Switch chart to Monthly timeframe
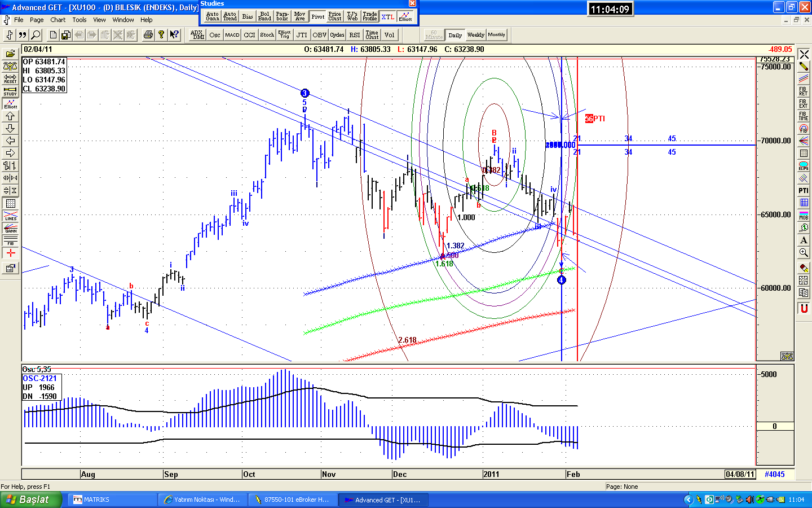812x508 pixels. 496,35
